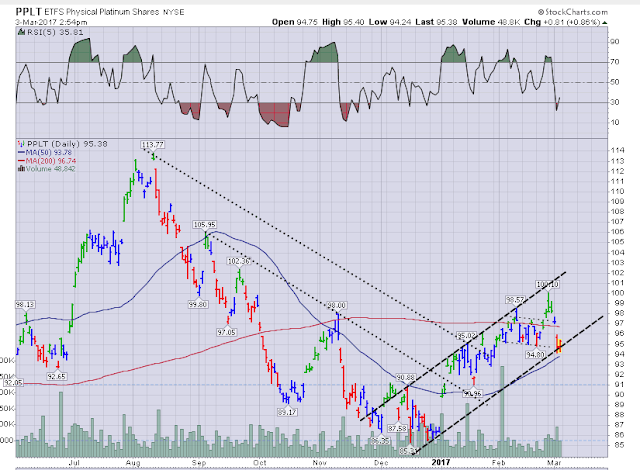Click the 92.65 low price label
The width and height of the screenshot is (640, 470).
[56, 377]
